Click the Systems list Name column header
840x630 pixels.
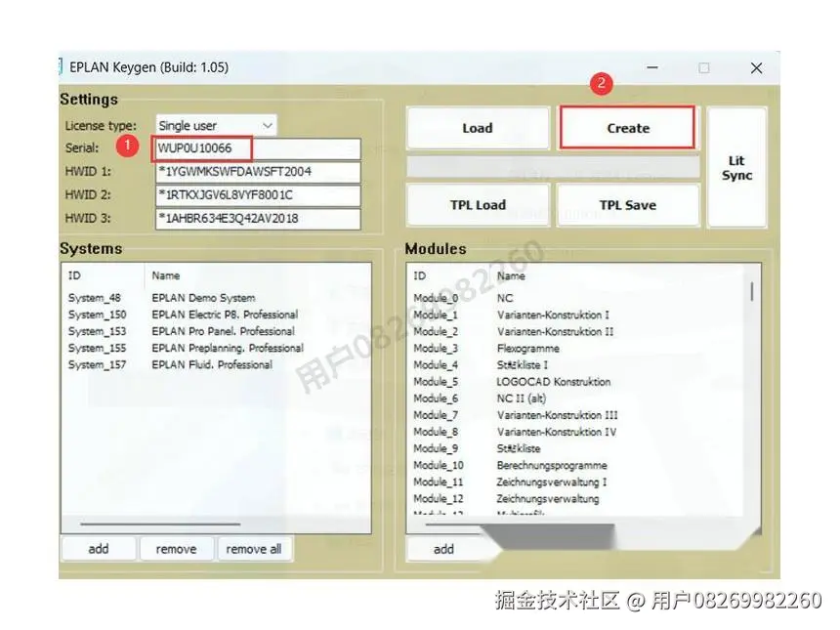click(x=257, y=275)
